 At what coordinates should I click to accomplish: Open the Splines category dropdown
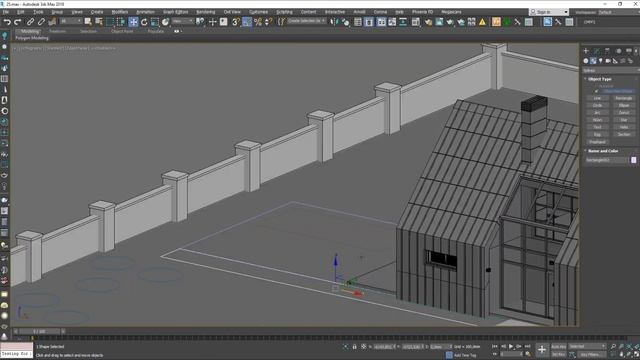point(610,71)
